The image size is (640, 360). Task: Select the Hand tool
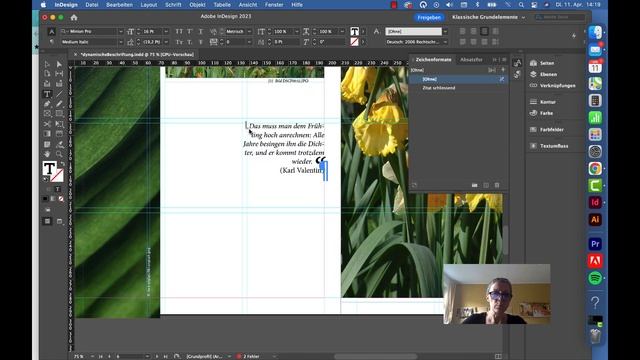(47, 154)
